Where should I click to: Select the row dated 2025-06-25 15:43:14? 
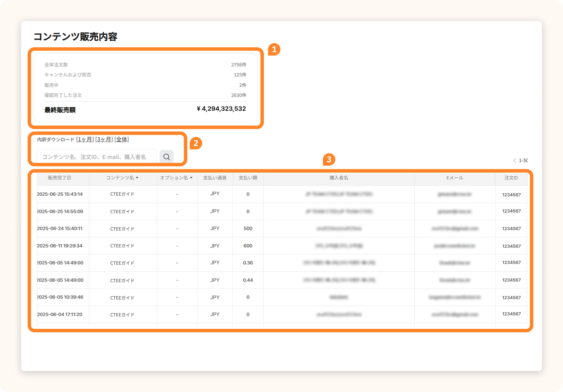(x=60, y=194)
